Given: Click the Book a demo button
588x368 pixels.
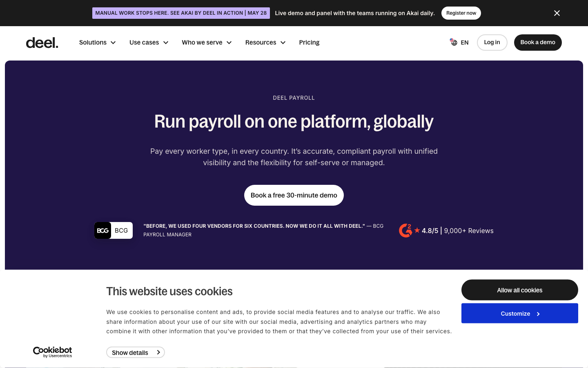Looking at the screenshot, I should pos(538,43).
